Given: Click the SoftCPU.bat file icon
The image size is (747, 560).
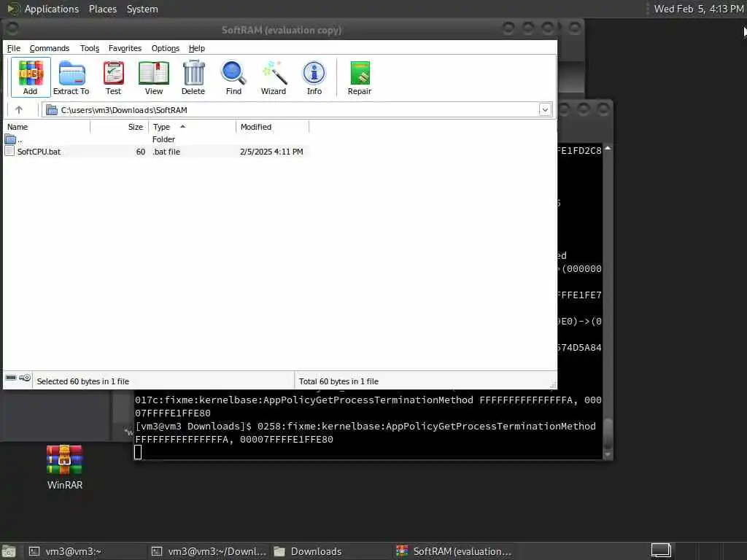Looking at the screenshot, I should (x=9, y=152).
